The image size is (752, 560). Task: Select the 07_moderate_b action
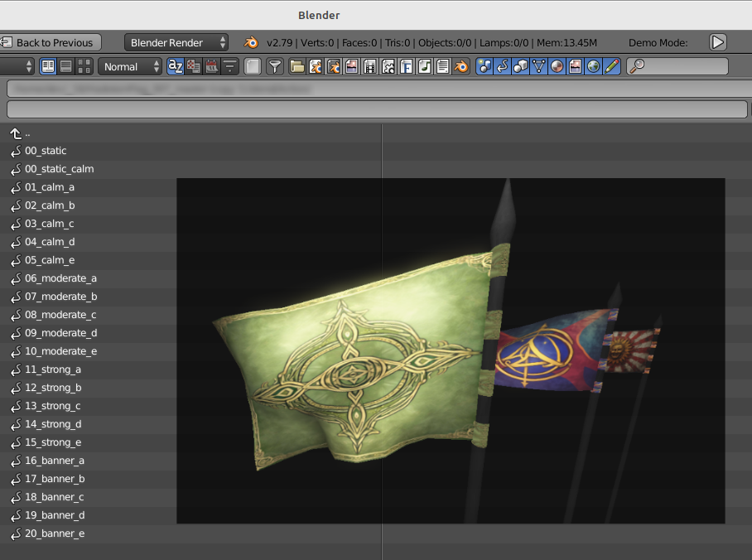(x=61, y=297)
